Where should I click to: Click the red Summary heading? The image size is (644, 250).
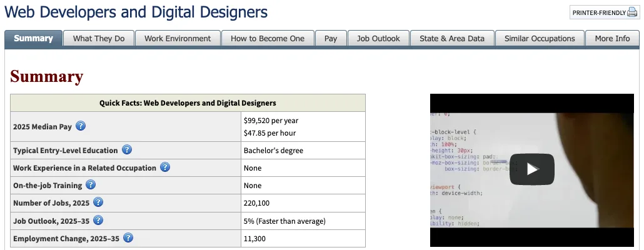(47, 76)
